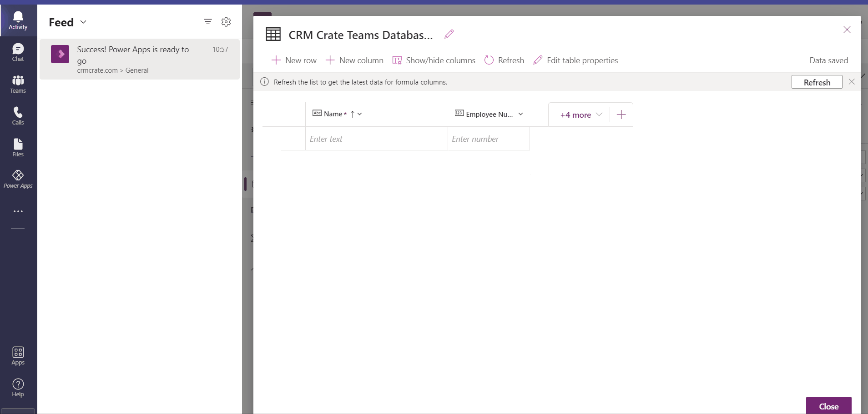The image size is (868, 414).
Task: Open the Files section
Action: pos(18,147)
